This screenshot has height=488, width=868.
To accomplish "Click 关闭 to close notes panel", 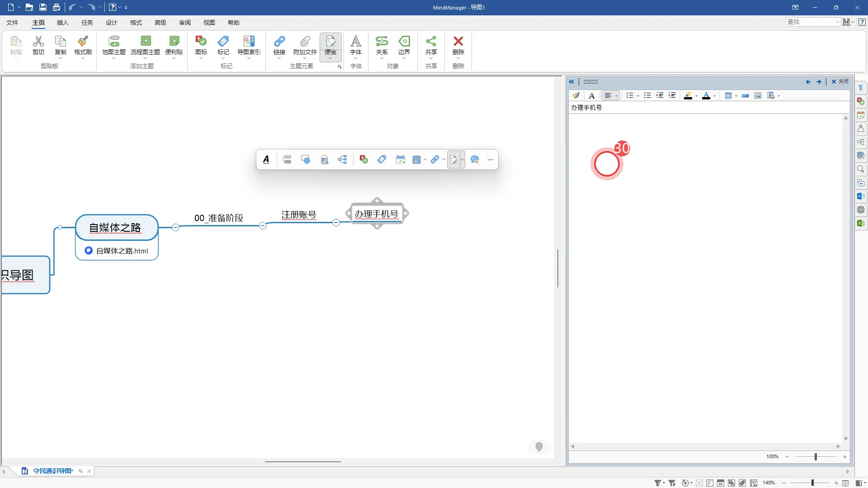I will click(x=840, y=82).
